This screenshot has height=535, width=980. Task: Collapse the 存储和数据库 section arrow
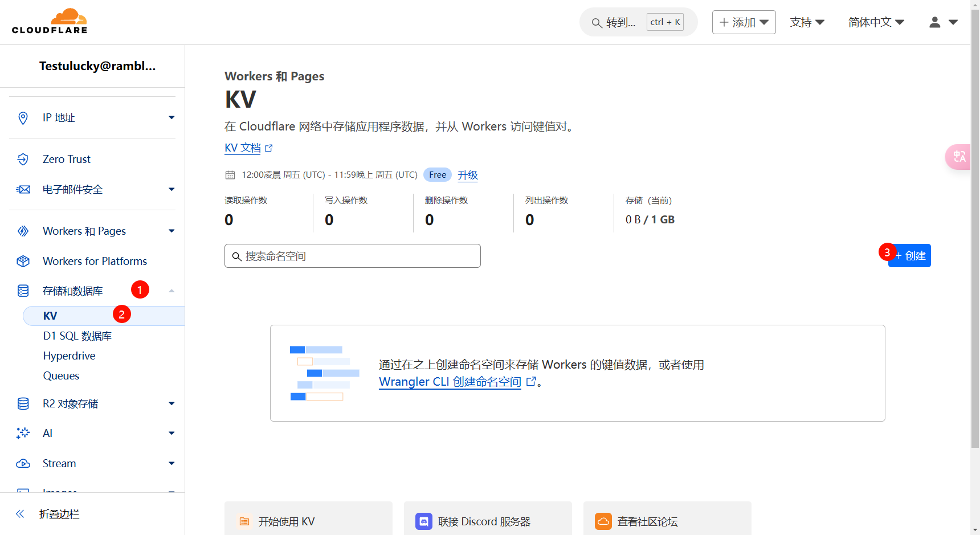tap(171, 291)
